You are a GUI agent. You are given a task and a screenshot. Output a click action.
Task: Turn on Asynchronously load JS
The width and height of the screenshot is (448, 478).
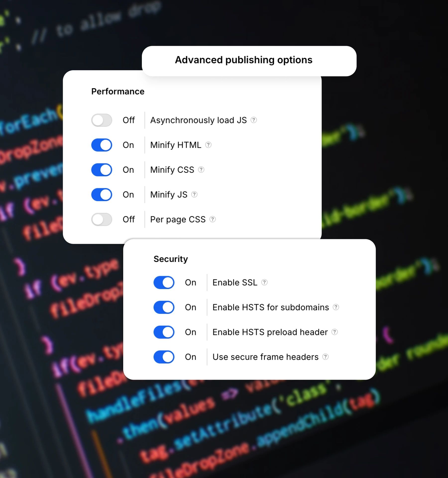pos(102,120)
